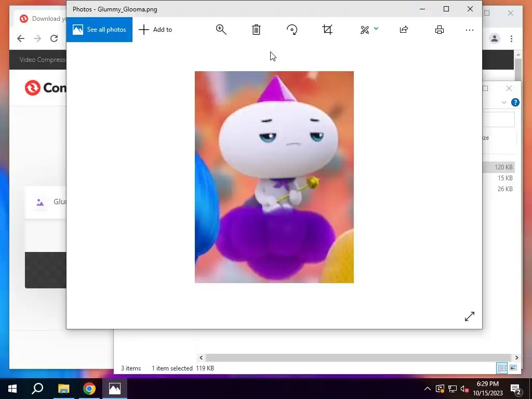
Task: Click the muted volume icon in the tray
Action: [465, 389]
